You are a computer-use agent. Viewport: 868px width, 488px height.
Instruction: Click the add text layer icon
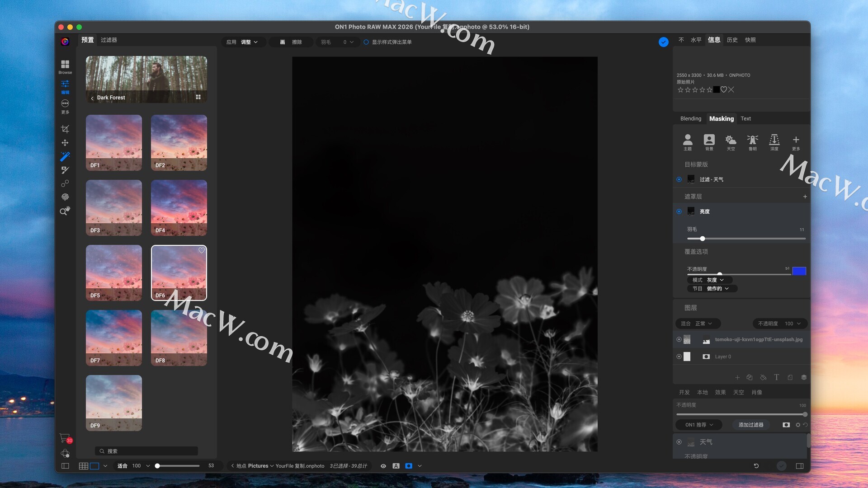[776, 377]
